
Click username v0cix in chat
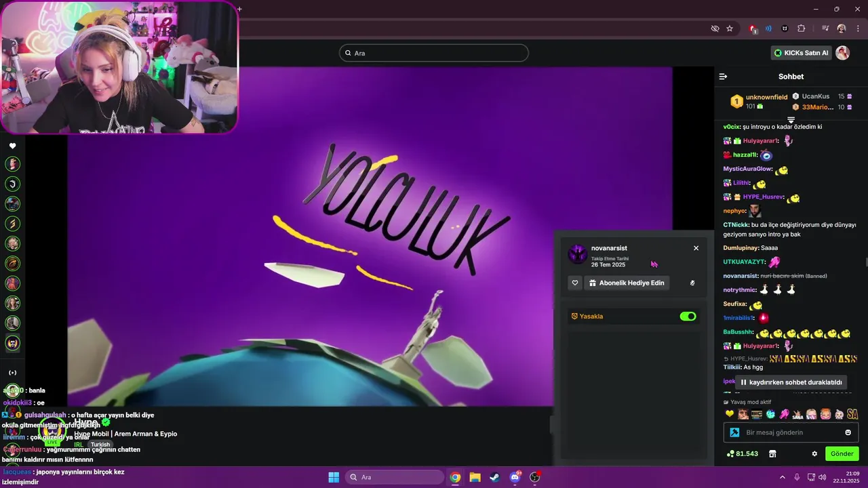(x=731, y=127)
